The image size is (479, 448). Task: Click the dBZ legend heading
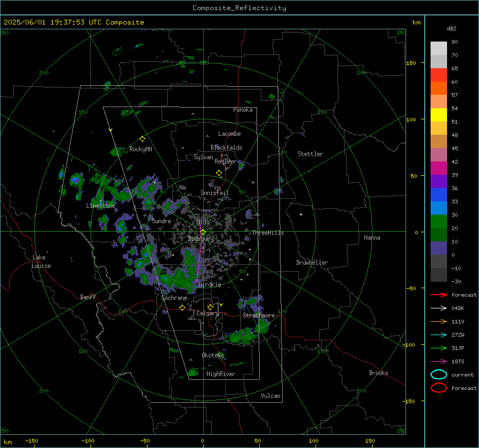click(x=451, y=29)
